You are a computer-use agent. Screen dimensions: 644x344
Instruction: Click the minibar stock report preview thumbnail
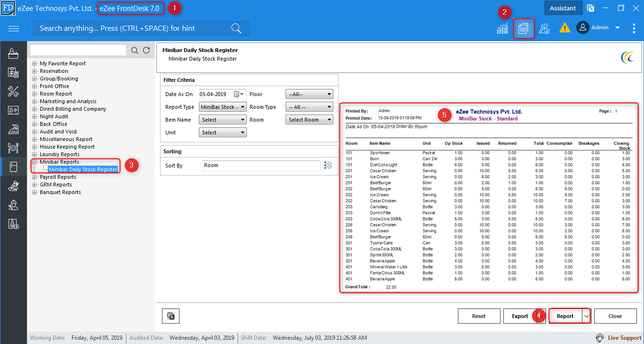click(489, 198)
